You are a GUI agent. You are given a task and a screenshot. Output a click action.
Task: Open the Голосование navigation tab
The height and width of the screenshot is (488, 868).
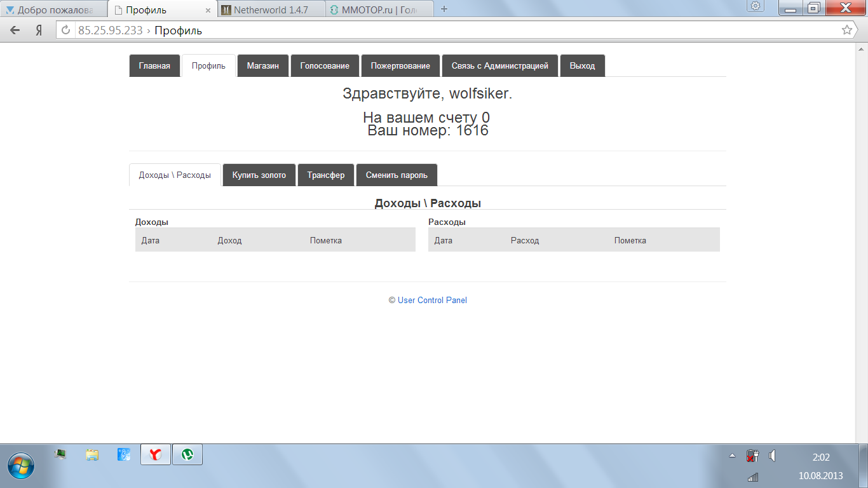(x=325, y=65)
